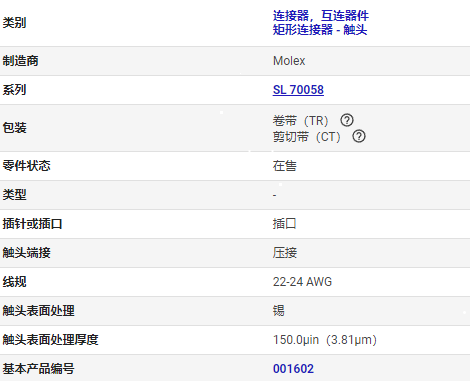The image size is (470, 381).
Task: Select the 22-24 AWG wire gauge value
Action: click(302, 282)
